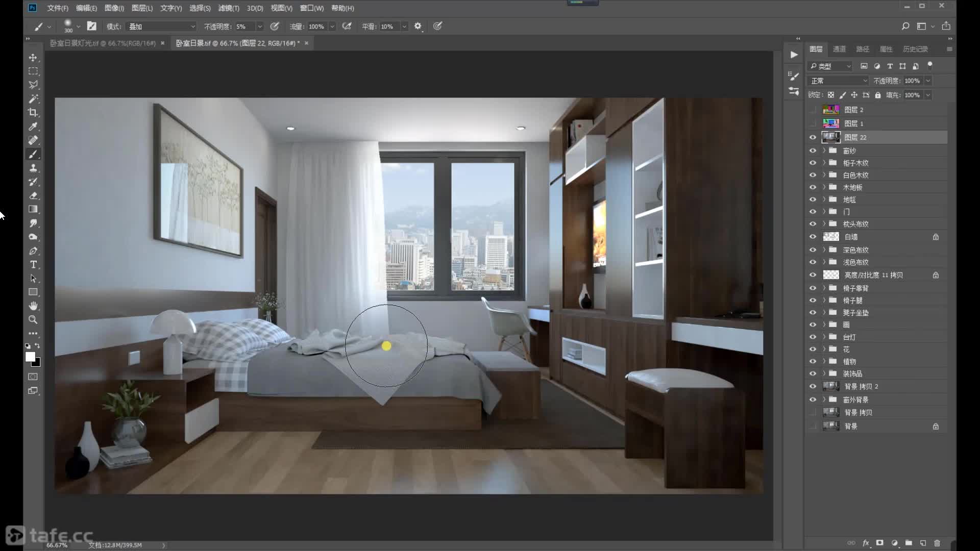
Task: Hide the 图层 22 layer
Action: (x=813, y=137)
